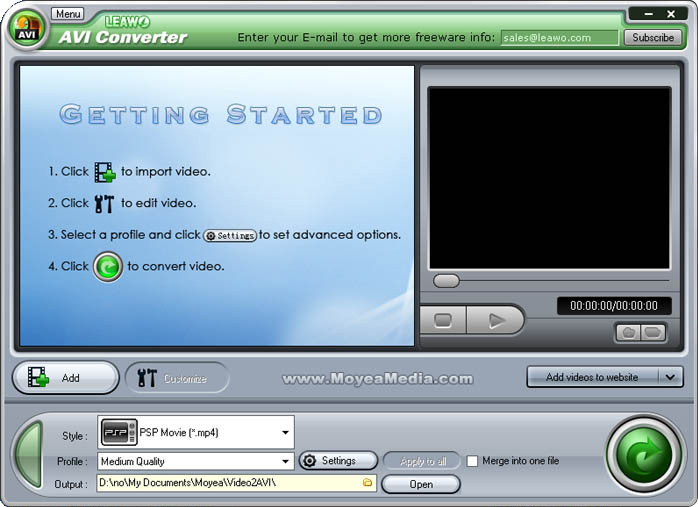Click the green half-circle panel button left of Style

[29, 454]
